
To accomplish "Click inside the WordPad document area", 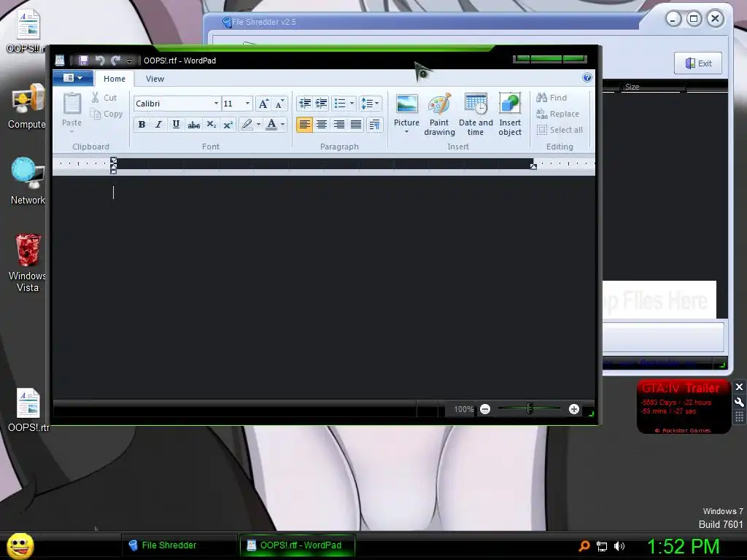I will click(x=324, y=287).
